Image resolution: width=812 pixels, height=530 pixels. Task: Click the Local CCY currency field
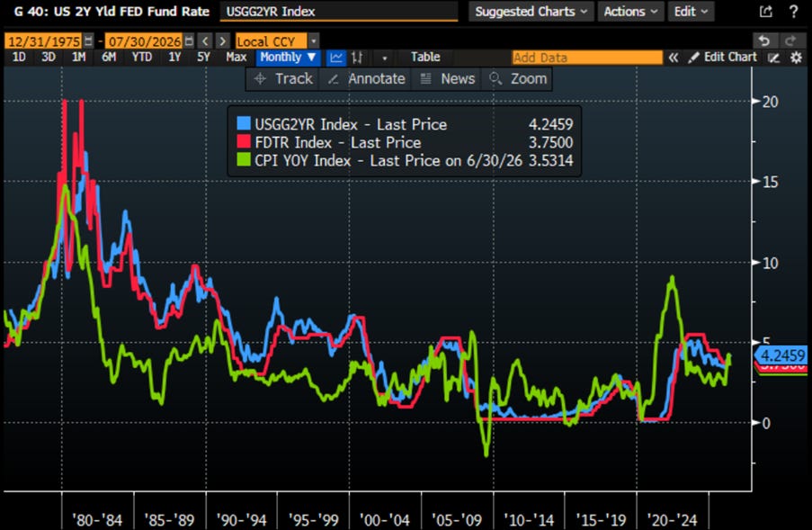[272, 40]
